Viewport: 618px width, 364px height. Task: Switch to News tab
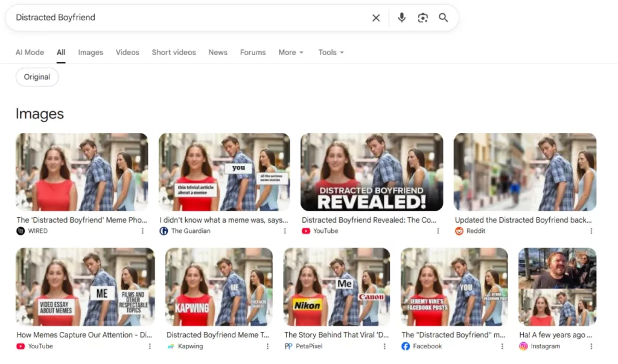218,53
